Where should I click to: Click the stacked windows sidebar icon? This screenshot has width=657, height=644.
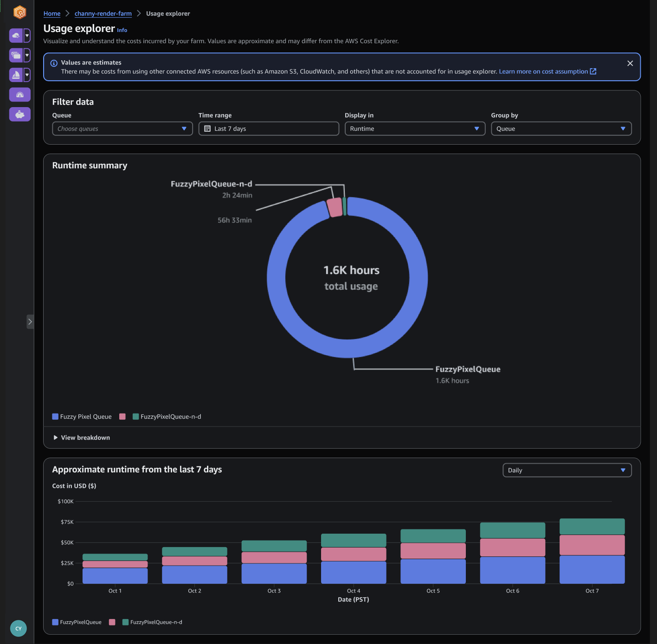coord(16,55)
